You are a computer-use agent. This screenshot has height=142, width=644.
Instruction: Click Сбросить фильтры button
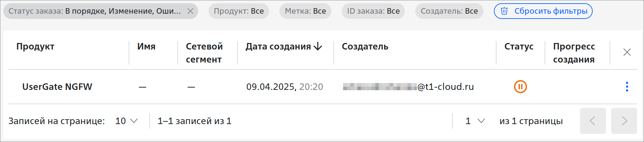point(543,11)
